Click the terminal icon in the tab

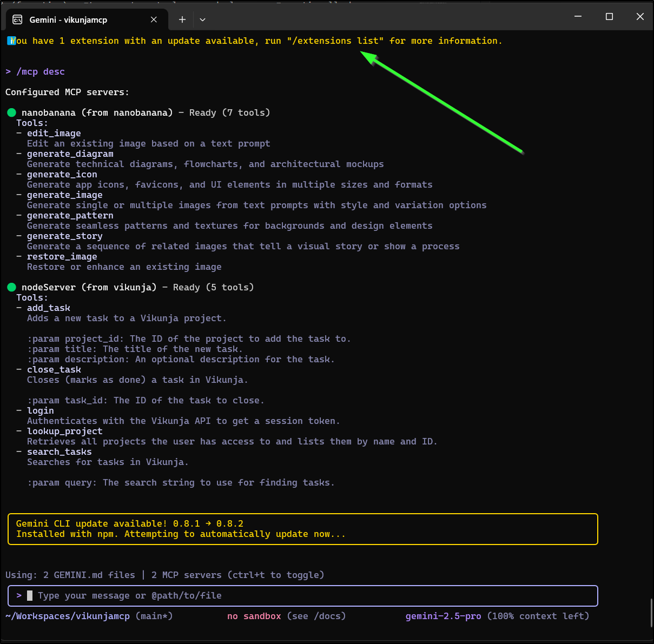[17, 19]
